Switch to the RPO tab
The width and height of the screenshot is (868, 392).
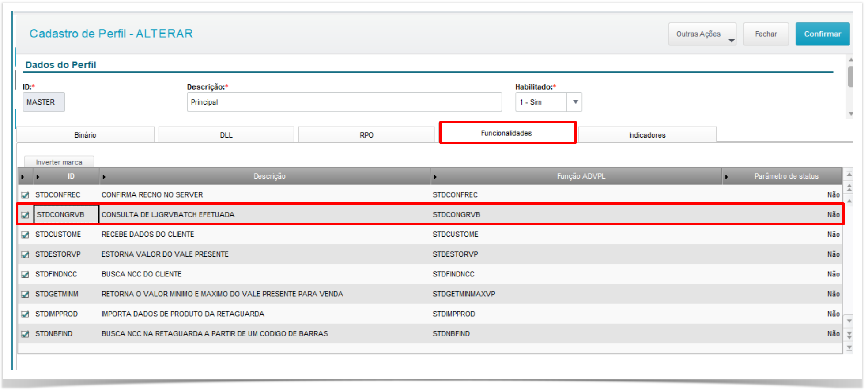coord(366,135)
